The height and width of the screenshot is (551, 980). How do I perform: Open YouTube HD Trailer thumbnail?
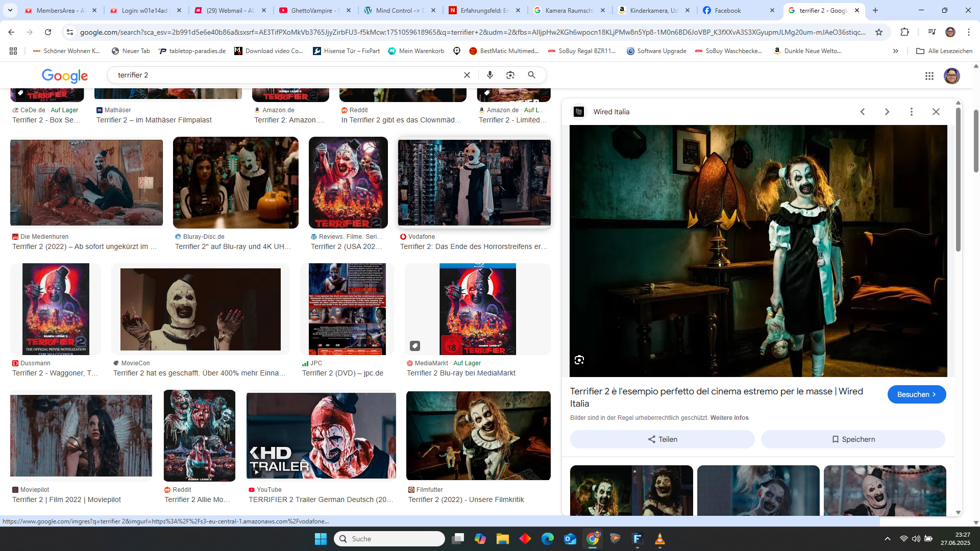click(x=321, y=436)
